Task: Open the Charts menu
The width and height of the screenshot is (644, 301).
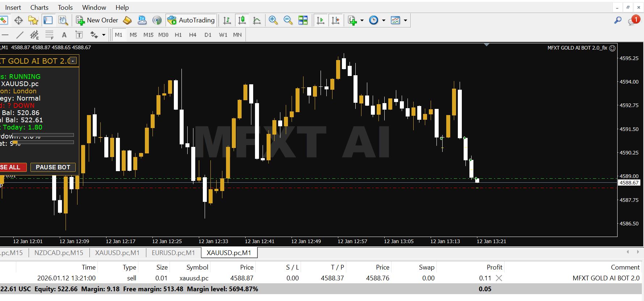Action: 39,8
